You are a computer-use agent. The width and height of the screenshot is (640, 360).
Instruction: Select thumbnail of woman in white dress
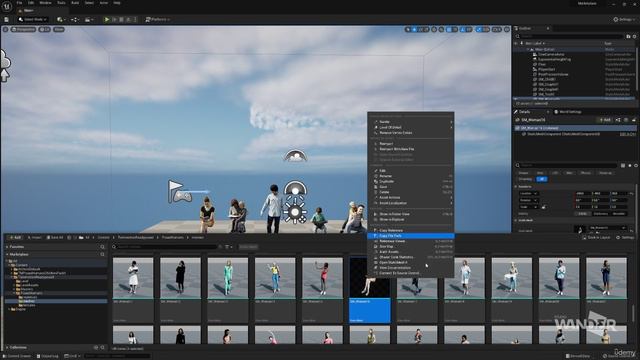coord(133,278)
